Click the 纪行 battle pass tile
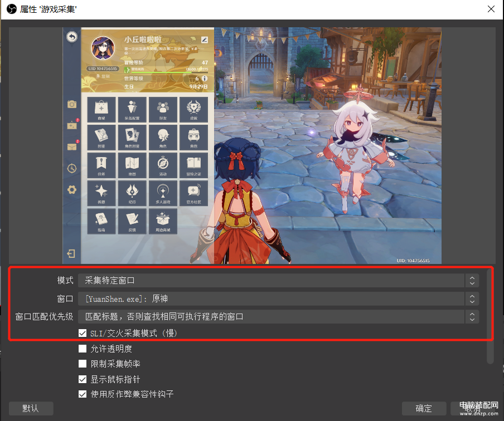Viewport: 504px width, 421px height. [132, 193]
